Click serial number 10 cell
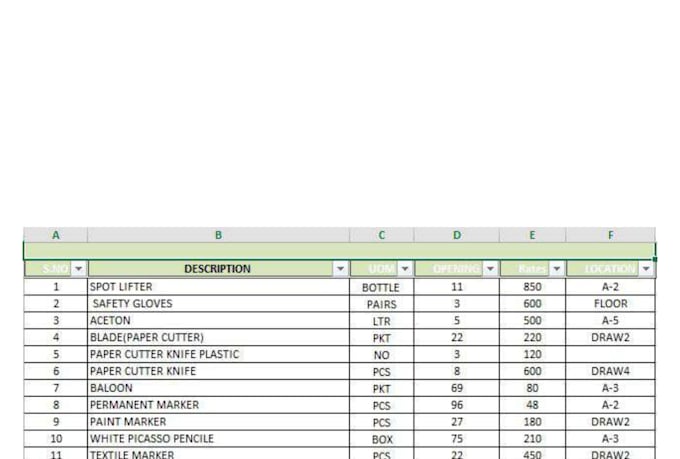 pyautogui.click(x=56, y=439)
